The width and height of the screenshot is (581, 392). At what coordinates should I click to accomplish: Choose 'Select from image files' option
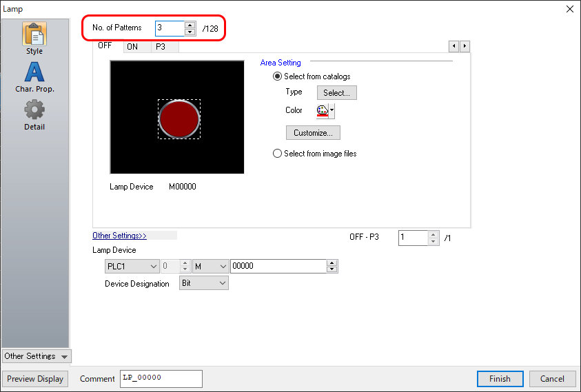278,154
